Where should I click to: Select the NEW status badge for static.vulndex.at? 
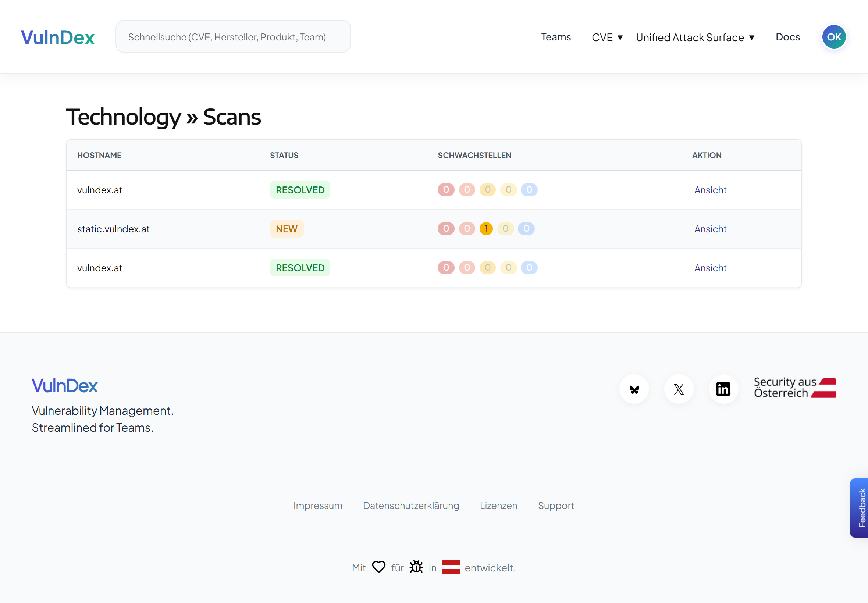(286, 229)
